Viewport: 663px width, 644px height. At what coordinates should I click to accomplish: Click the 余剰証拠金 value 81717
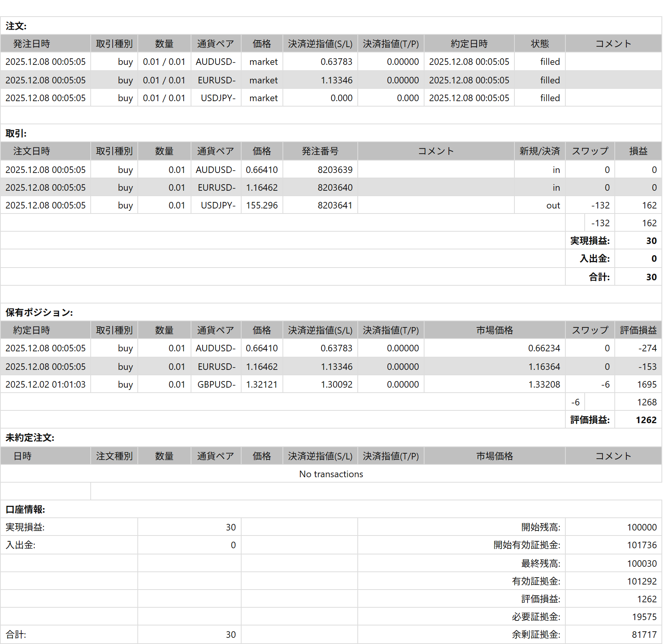click(x=644, y=635)
